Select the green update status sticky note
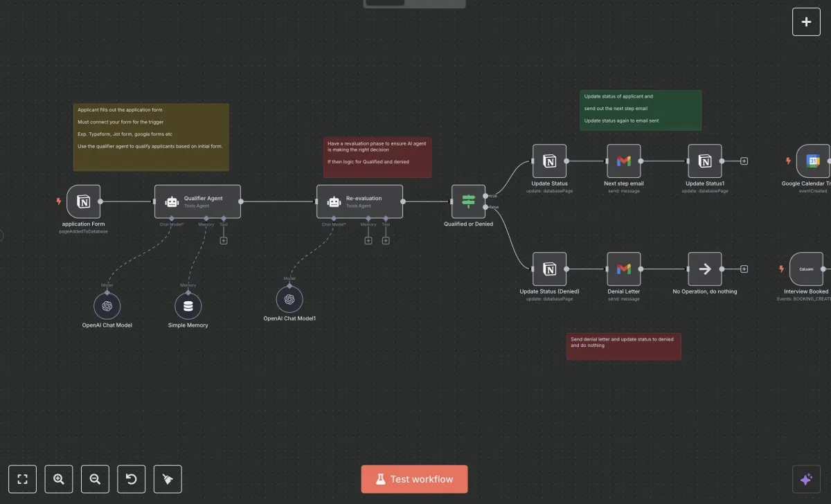This screenshot has height=504, width=831. (641, 110)
